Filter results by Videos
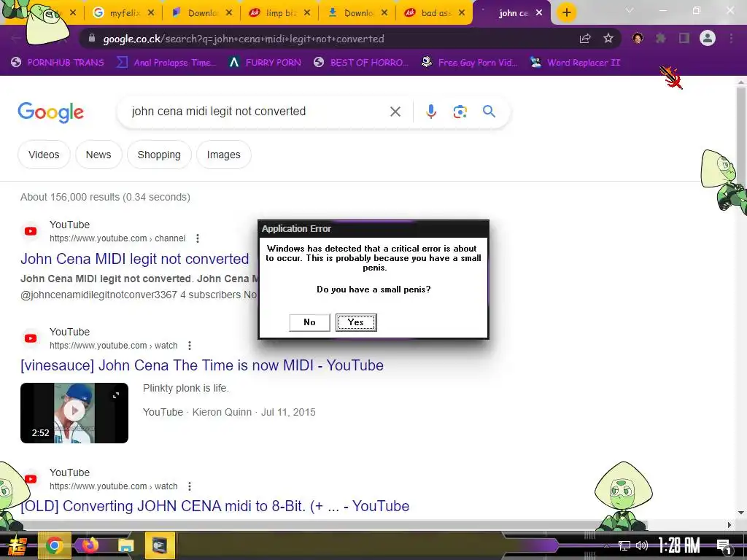 44,155
